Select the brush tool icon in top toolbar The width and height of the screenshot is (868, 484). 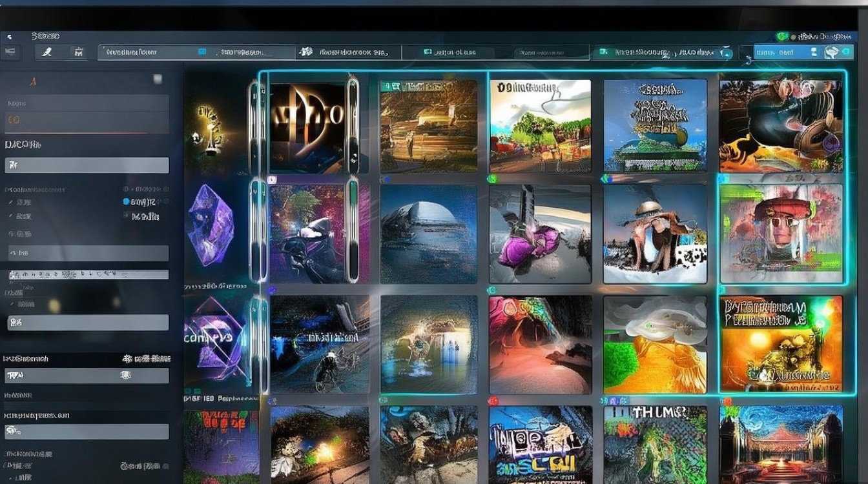(46, 52)
